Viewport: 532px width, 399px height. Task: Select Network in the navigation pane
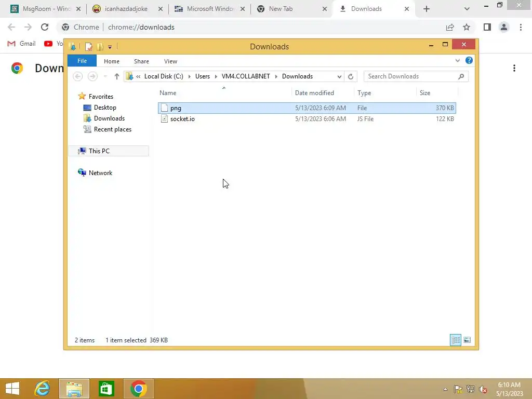pyautogui.click(x=100, y=172)
